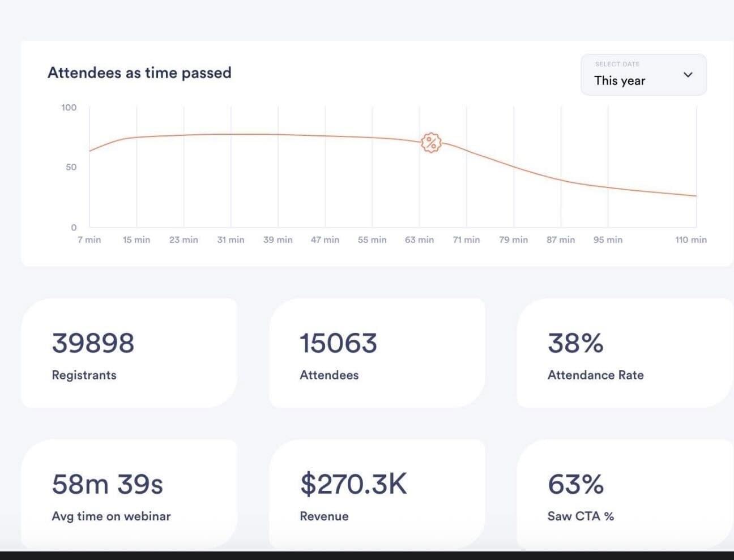This screenshot has height=560, width=734.
Task: Click the 63% Saw CTA card
Action: (625, 494)
